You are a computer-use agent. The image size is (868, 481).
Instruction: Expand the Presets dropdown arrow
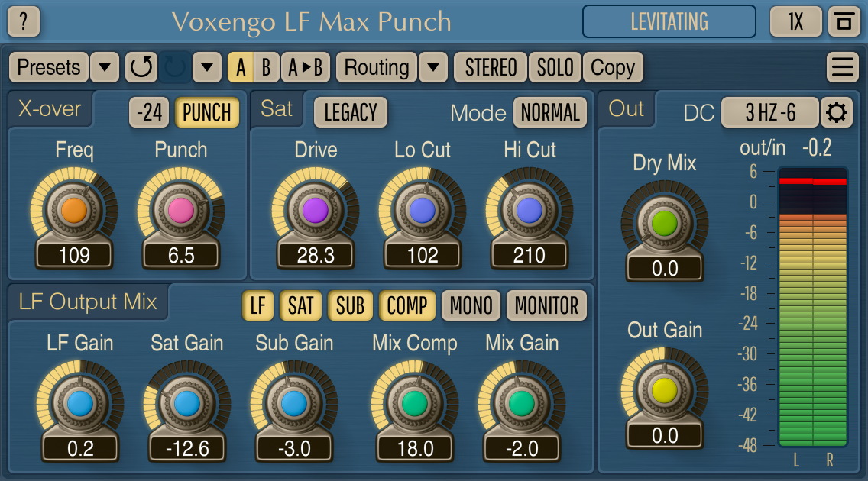click(105, 67)
